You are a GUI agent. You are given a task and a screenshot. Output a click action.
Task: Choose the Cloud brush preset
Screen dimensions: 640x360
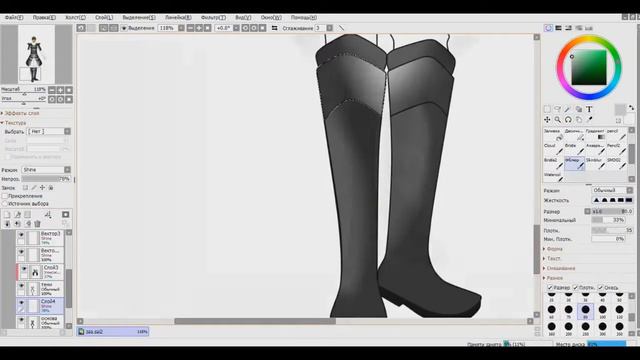(553, 150)
